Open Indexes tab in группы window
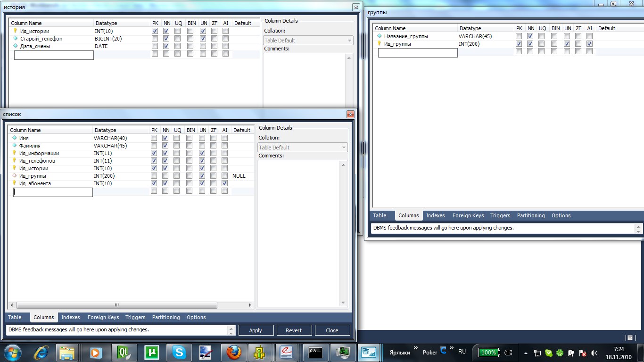Screen dimensions: 644x362 (x=435, y=215)
